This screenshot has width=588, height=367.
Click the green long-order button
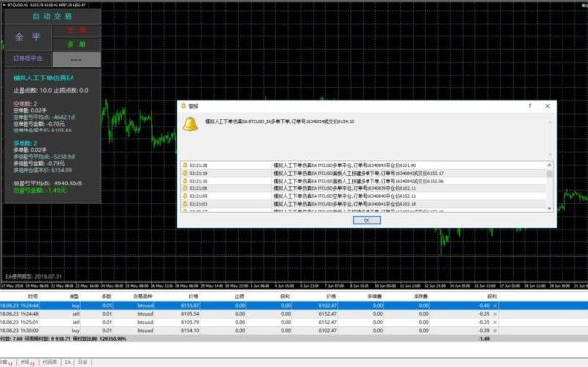point(76,44)
